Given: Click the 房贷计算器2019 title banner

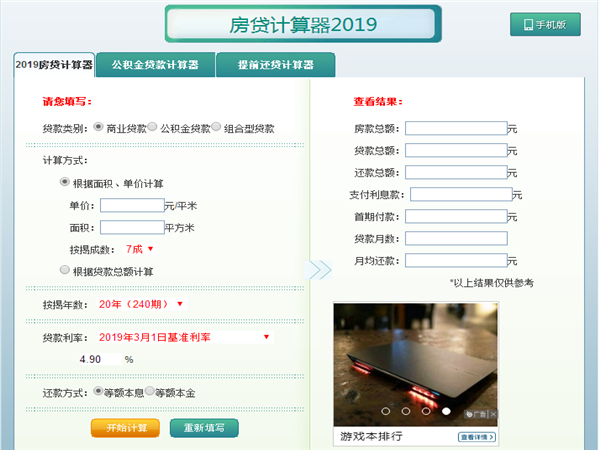Looking at the screenshot, I should pos(303,24).
